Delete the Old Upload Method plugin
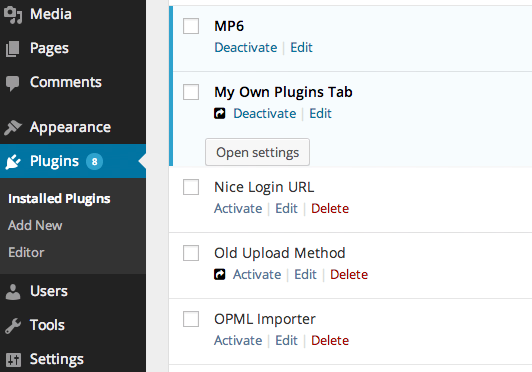 pos(349,274)
